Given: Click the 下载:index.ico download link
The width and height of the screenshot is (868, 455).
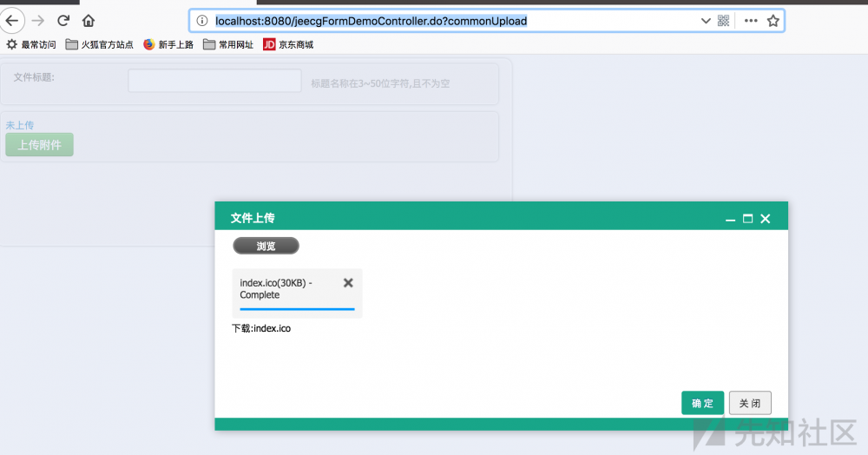Looking at the screenshot, I should click(261, 328).
